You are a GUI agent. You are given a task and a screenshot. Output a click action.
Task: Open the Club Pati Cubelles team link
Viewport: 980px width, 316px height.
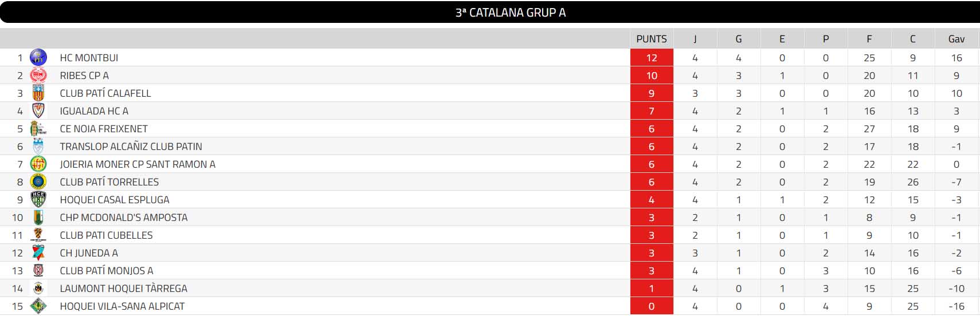(106, 235)
